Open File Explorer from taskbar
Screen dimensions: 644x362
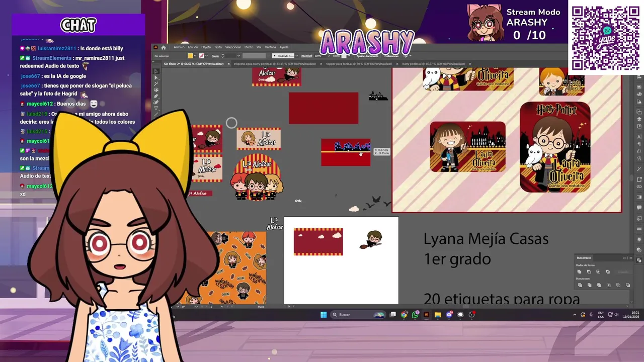(438, 315)
